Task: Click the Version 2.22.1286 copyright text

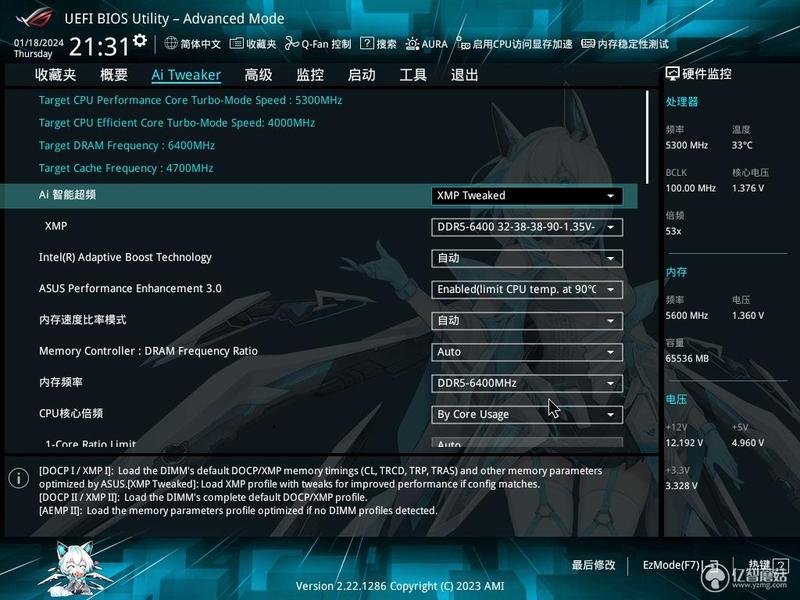Action: 400,586
